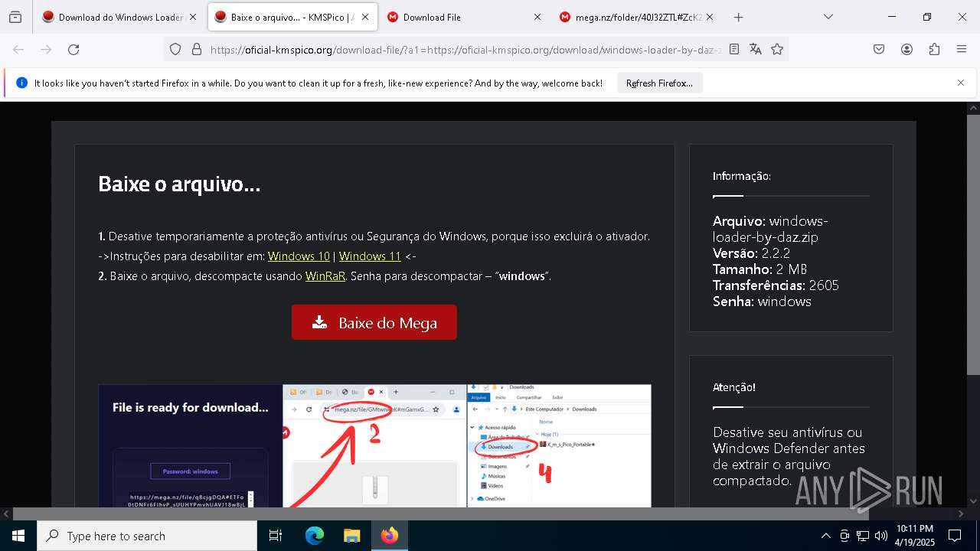Click the Firefox taskbar icon
The image size is (980, 551).
(x=389, y=536)
